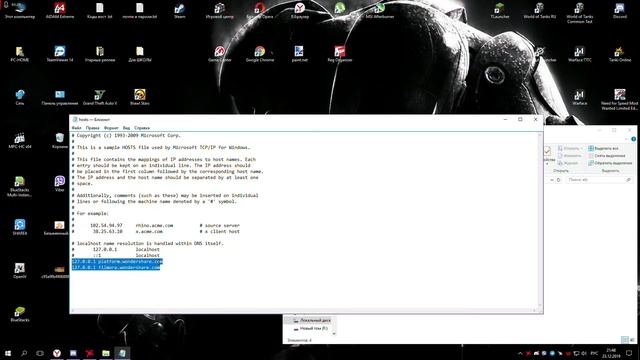Click the Explorer search field
This screenshot has height=360, width=640.
pyautogui.click(x=599, y=180)
